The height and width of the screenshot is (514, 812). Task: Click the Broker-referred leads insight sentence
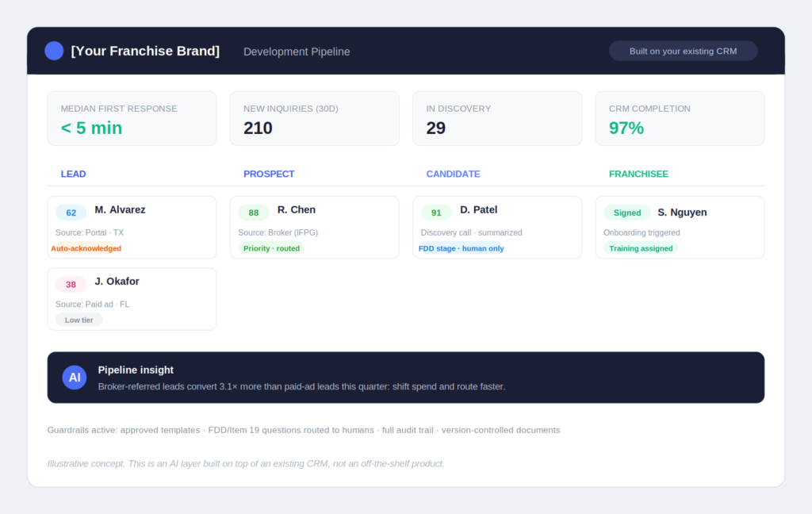pos(301,386)
